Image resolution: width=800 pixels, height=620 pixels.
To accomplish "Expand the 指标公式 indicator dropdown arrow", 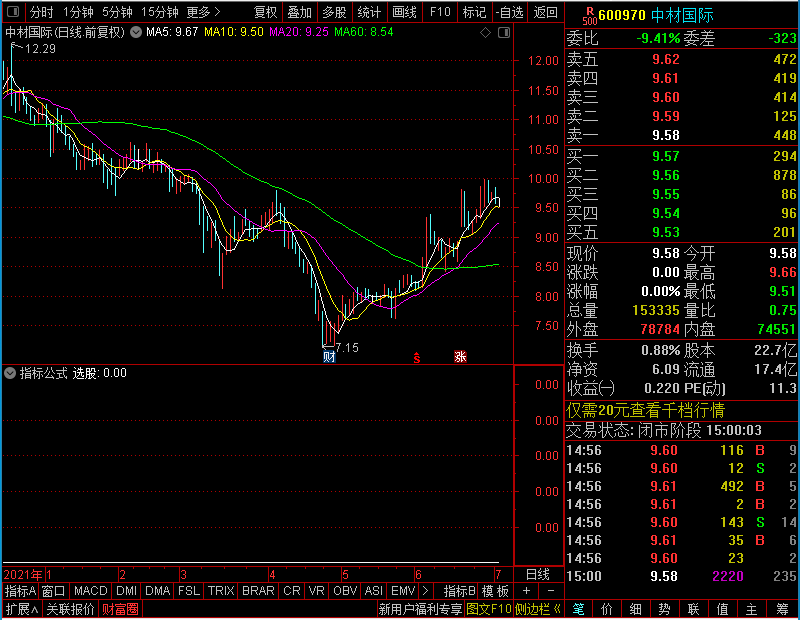I will pos(10,373).
